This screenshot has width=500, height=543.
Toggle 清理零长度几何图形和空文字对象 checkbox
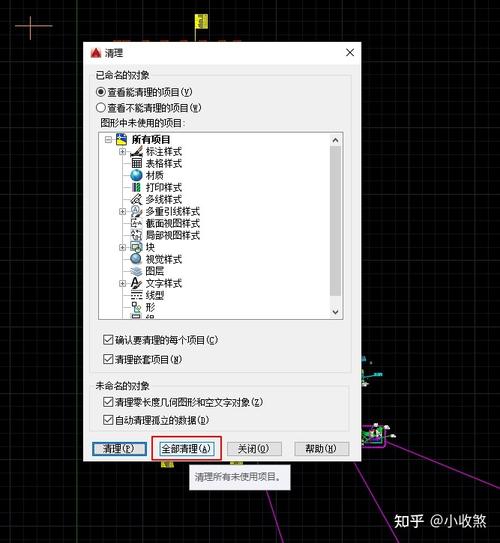tap(108, 402)
